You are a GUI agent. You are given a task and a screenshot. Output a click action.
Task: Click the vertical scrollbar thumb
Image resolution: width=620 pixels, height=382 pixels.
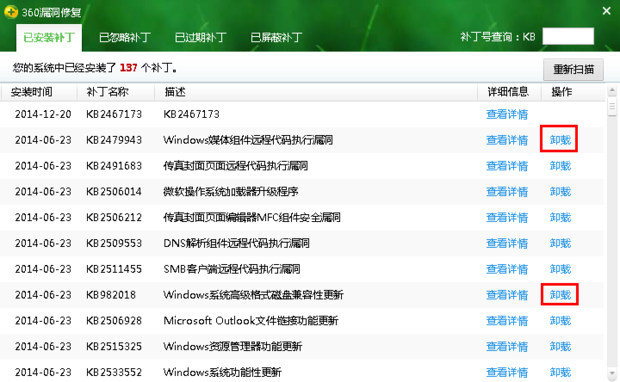point(612,106)
